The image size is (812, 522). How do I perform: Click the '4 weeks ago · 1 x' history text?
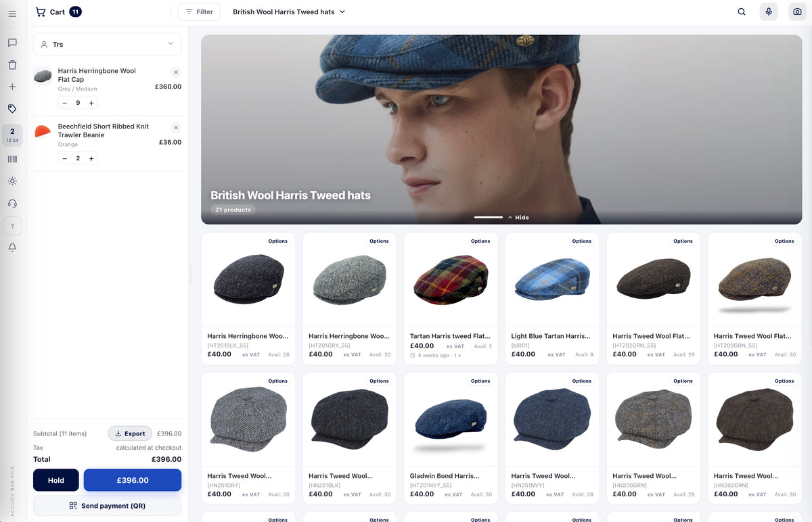tap(439, 355)
